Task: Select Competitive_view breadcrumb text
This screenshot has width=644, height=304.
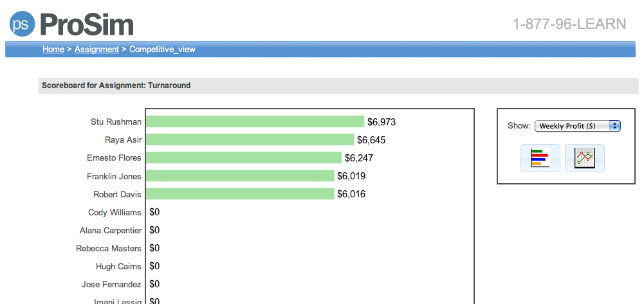Action: pos(162,49)
